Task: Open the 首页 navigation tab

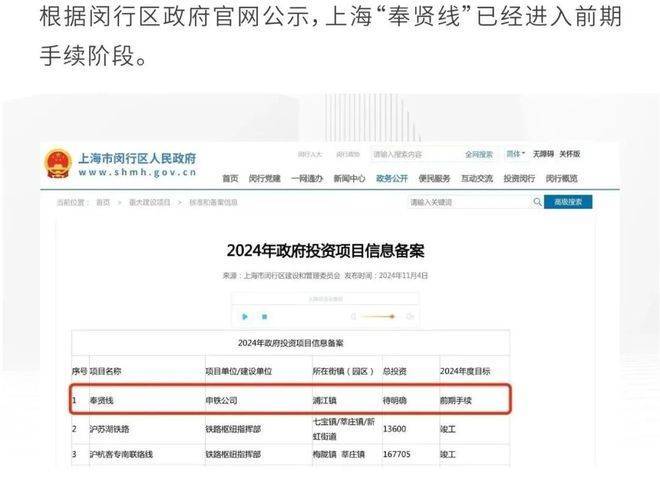Action: (x=230, y=178)
